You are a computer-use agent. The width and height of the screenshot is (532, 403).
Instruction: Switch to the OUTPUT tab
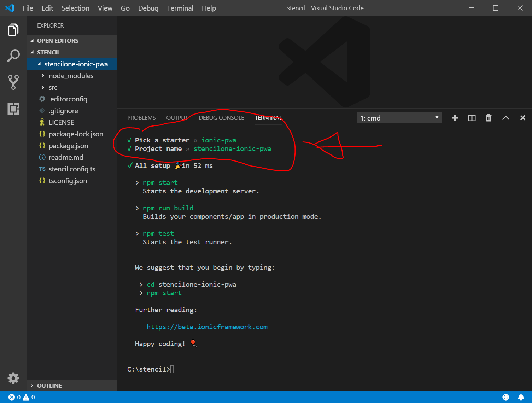(177, 118)
